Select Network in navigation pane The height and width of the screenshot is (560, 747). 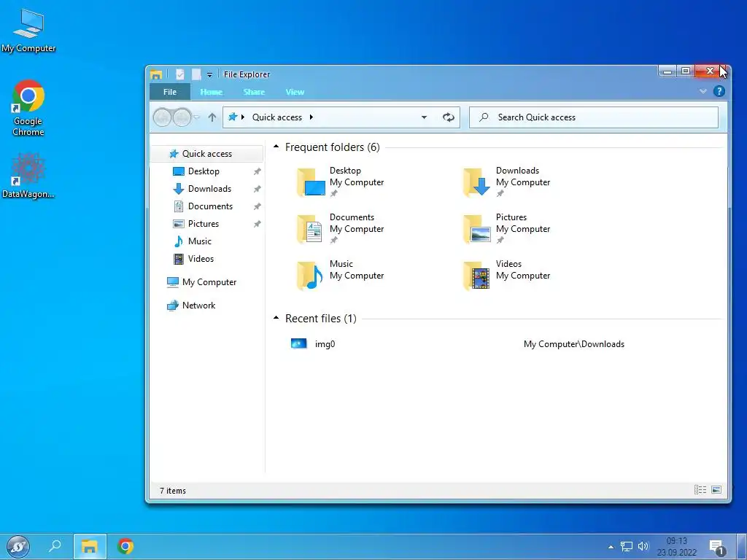[x=198, y=306]
